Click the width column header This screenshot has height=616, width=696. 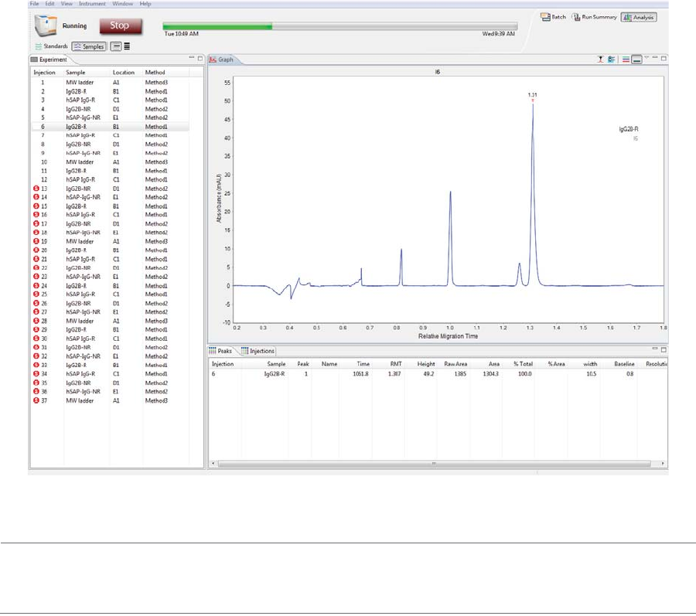coord(590,364)
